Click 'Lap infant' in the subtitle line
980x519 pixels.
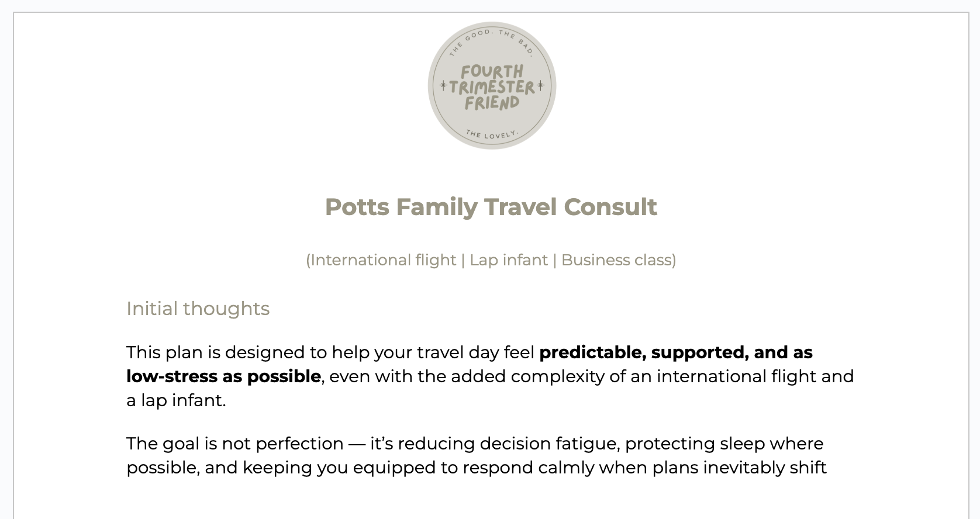tap(509, 259)
